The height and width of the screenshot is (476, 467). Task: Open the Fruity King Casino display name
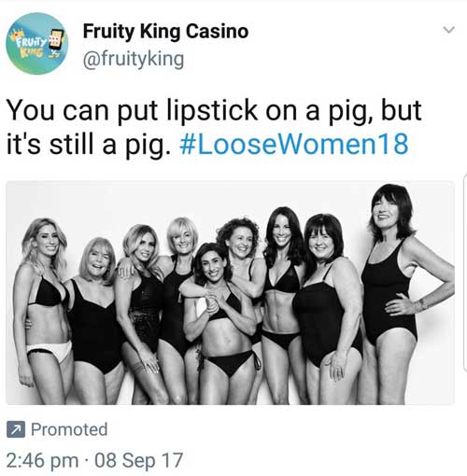pos(165,32)
